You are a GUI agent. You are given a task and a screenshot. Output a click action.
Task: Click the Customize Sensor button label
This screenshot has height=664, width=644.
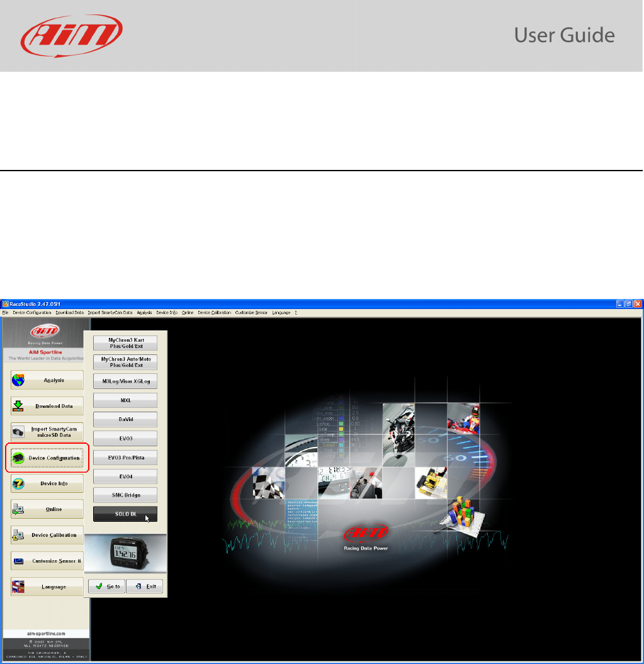click(57, 561)
